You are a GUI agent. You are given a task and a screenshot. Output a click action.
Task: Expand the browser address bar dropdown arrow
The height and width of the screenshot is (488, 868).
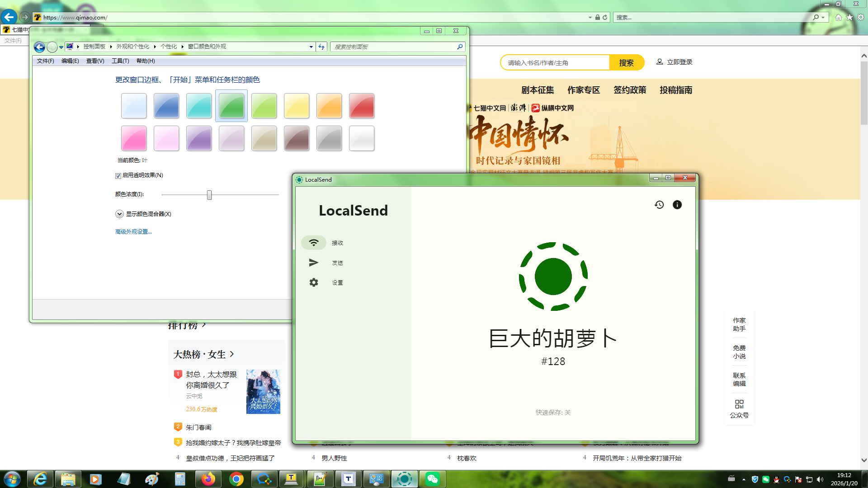tap(590, 18)
